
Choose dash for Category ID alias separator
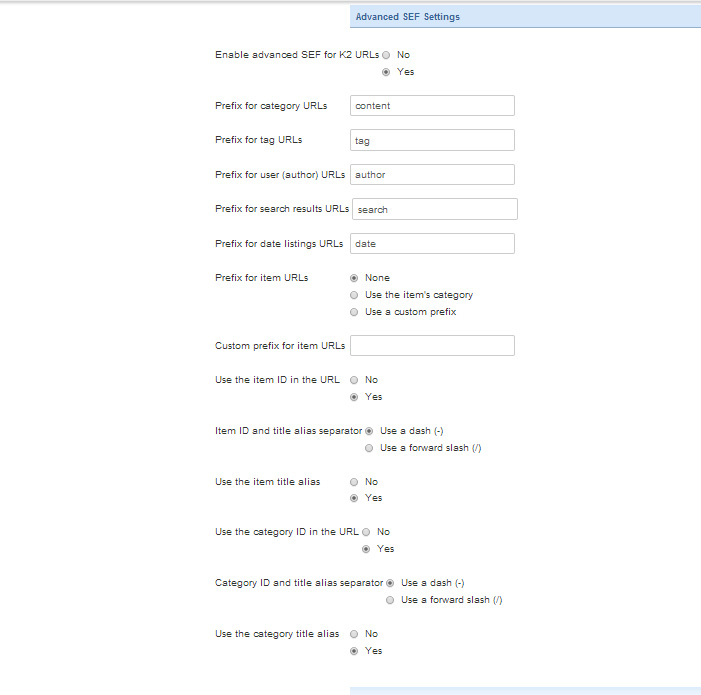click(x=390, y=583)
